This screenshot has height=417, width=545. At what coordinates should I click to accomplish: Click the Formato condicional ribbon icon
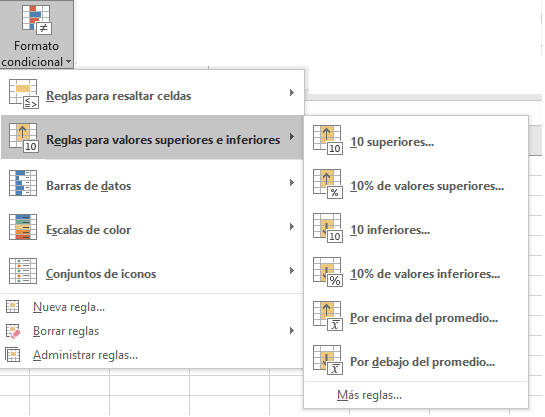[37, 20]
